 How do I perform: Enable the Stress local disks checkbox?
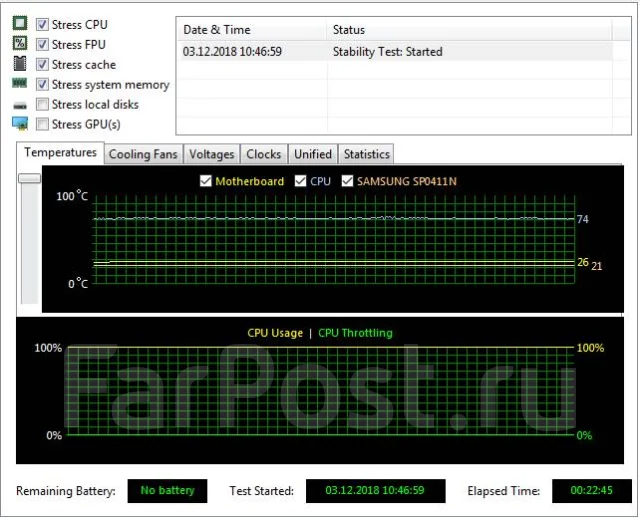coord(42,104)
